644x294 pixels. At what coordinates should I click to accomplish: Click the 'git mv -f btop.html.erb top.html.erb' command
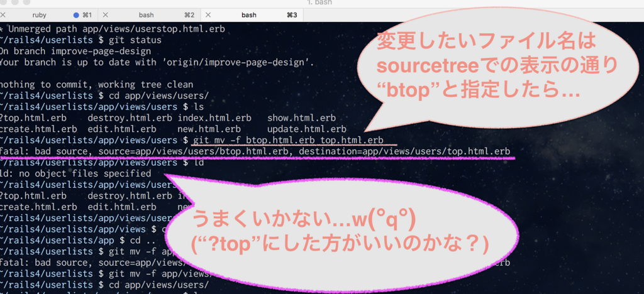pos(287,140)
